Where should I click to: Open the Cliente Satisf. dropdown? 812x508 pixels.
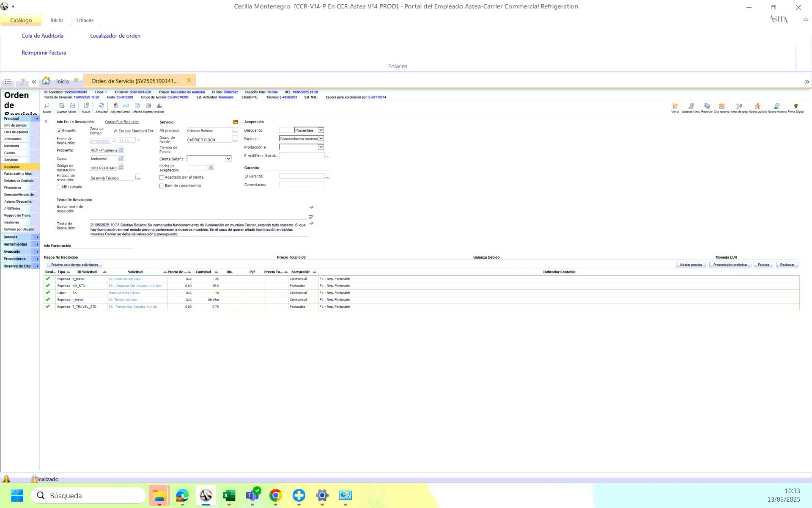click(228, 159)
